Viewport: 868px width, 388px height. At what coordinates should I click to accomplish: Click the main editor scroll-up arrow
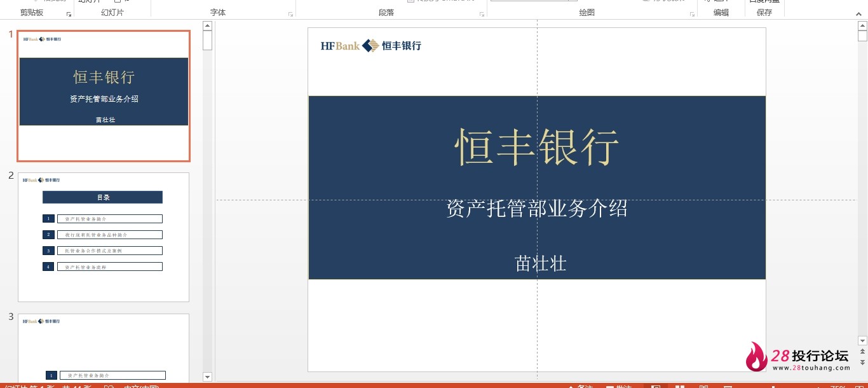[862, 25]
